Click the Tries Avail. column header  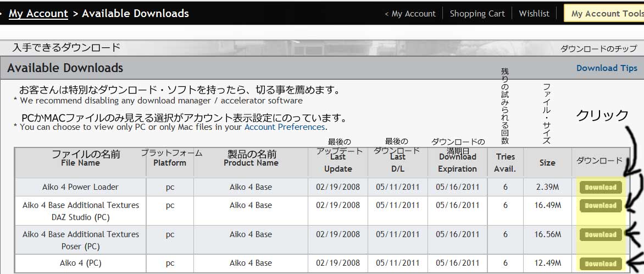pyautogui.click(x=505, y=163)
